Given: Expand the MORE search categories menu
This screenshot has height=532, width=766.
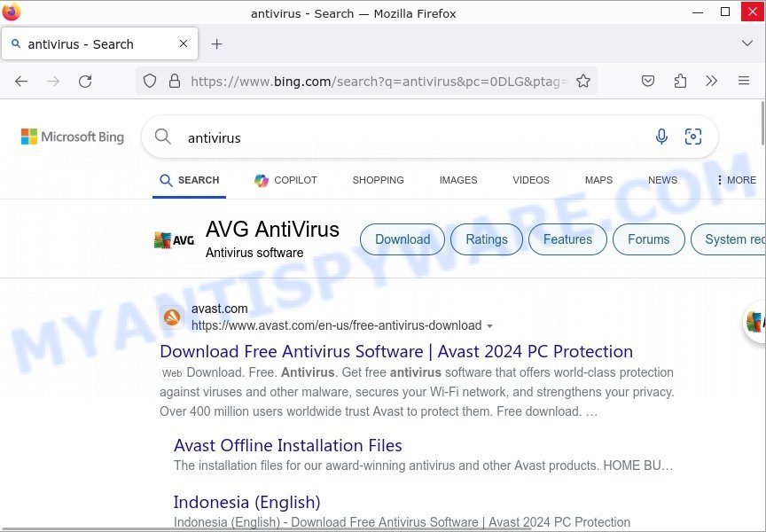Looking at the screenshot, I should [737, 180].
